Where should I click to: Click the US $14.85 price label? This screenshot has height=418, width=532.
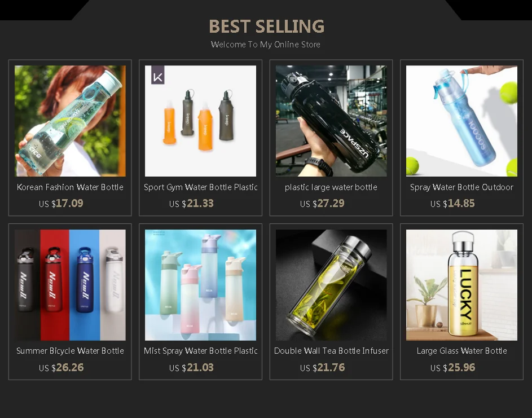tap(452, 203)
